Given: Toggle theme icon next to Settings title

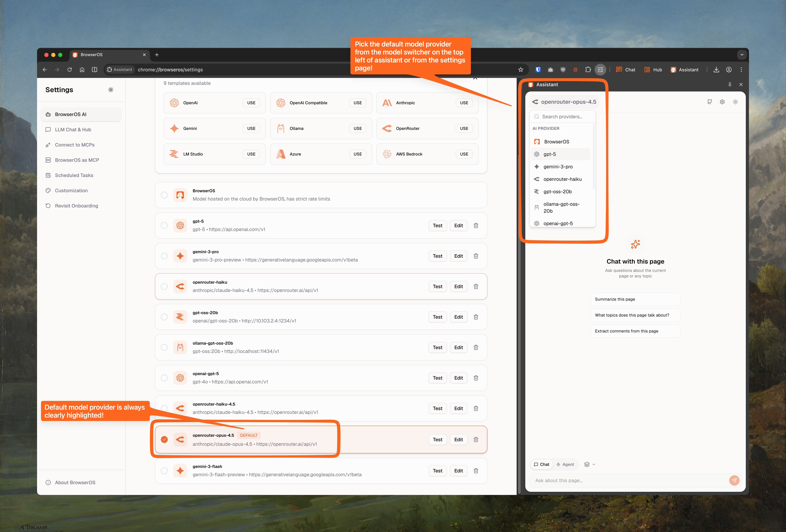Looking at the screenshot, I should click(111, 90).
